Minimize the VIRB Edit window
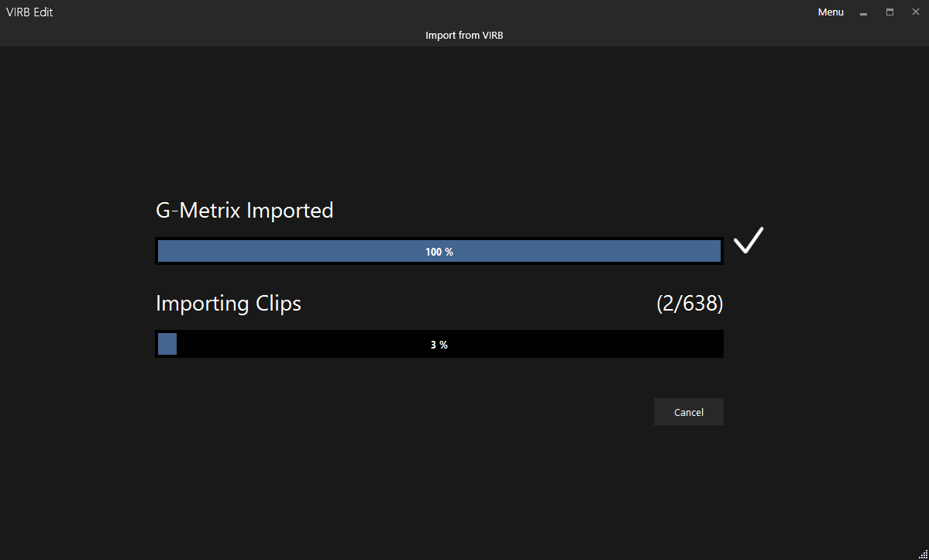The height and width of the screenshot is (560, 929). click(863, 12)
